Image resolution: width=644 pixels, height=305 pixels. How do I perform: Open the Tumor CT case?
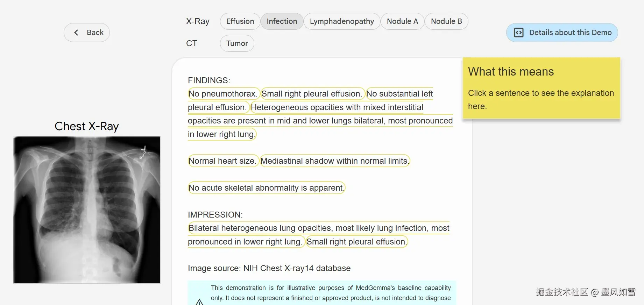pyautogui.click(x=237, y=43)
